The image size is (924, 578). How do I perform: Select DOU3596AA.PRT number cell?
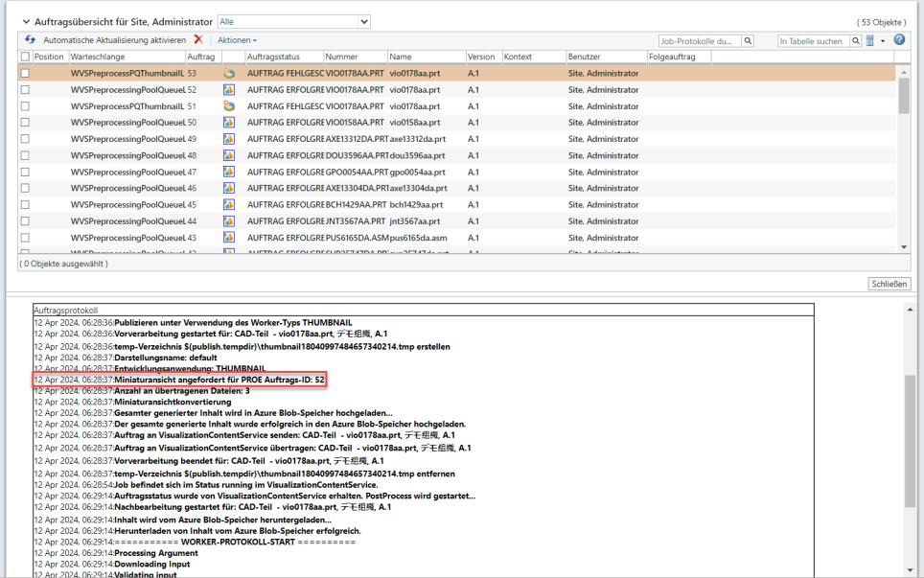point(357,155)
